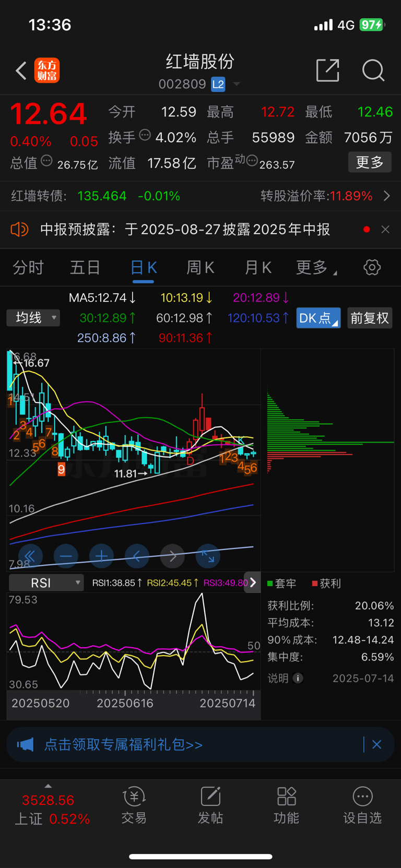This screenshot has width=401, height=868.
Task: Tap the share export icon
Action: pos(328,70)
